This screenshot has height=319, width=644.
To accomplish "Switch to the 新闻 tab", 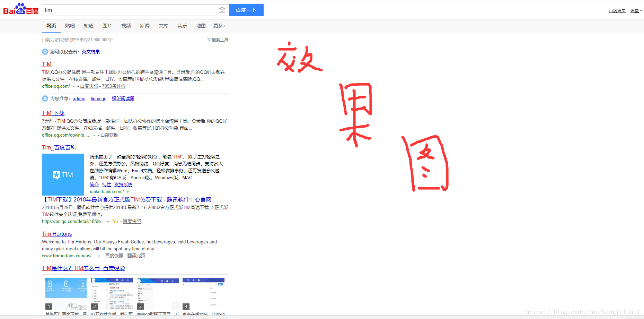I will coord(145,26).
